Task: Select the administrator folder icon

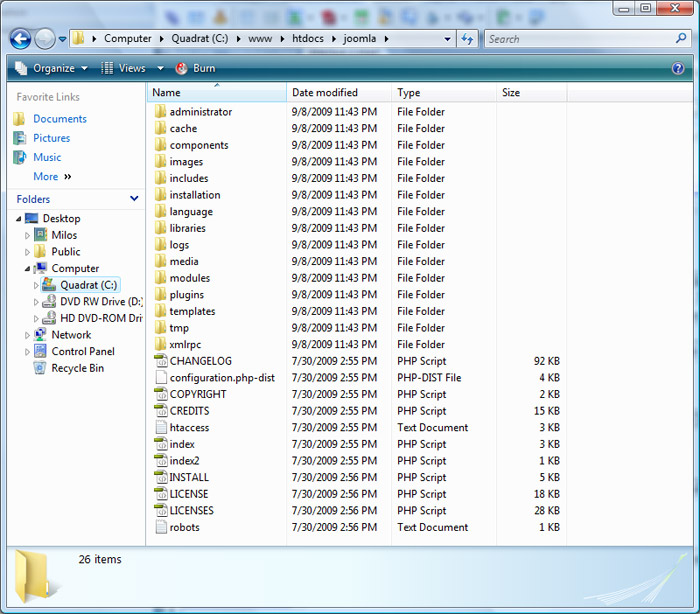Action: tap(160, 112)
